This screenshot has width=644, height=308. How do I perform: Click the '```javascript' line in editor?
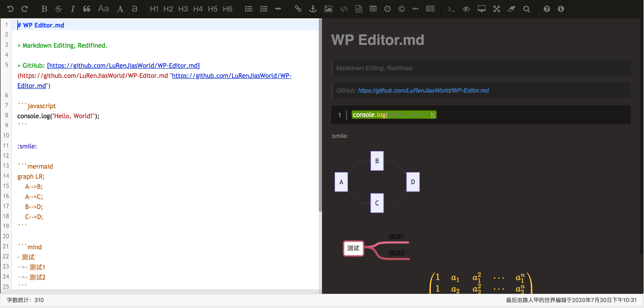coord(37,106)
